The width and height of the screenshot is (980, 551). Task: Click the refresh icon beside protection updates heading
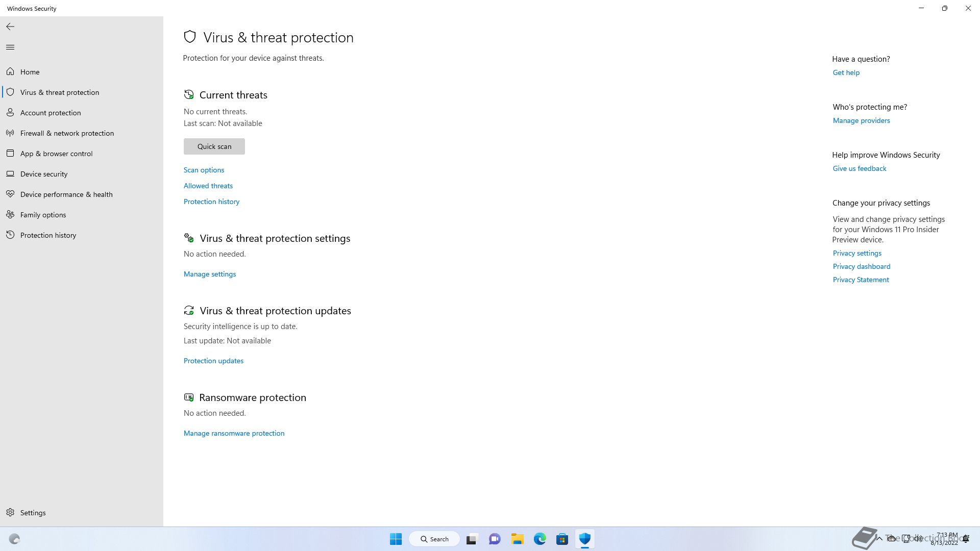click(x=189, y=310)
